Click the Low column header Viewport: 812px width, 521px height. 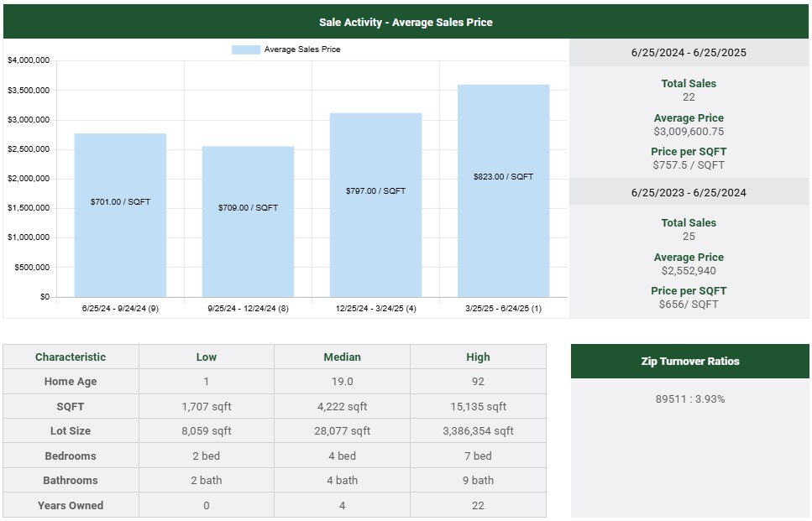[207, 357]
